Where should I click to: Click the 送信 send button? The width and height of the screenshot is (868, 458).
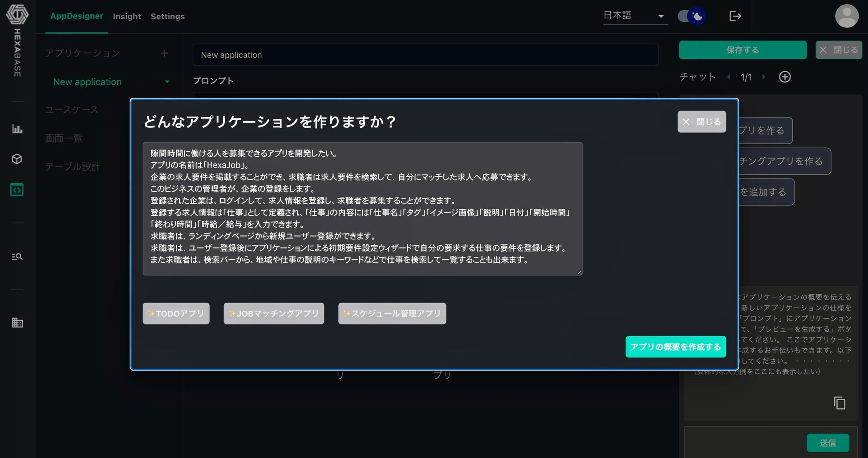[x=828, y=443]
